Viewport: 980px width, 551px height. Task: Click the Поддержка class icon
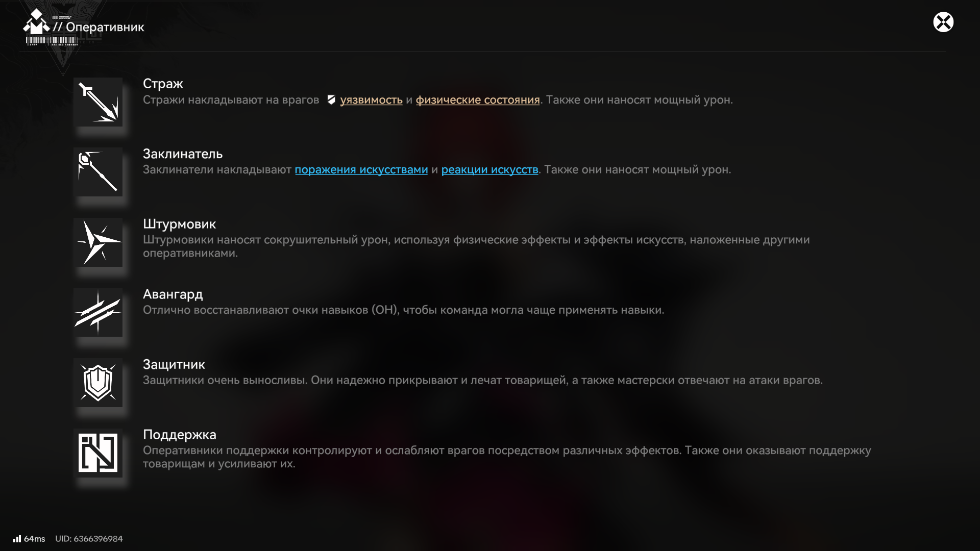click(x=98, y=453)
